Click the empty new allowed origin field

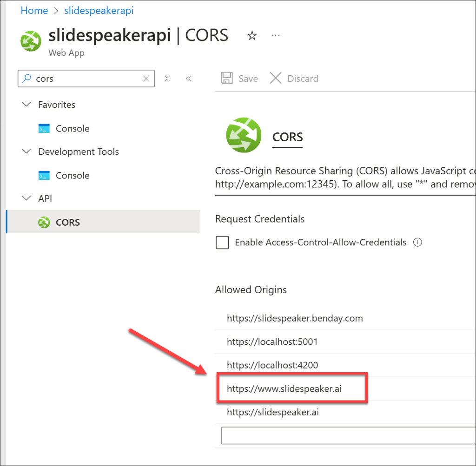(349, 436)
